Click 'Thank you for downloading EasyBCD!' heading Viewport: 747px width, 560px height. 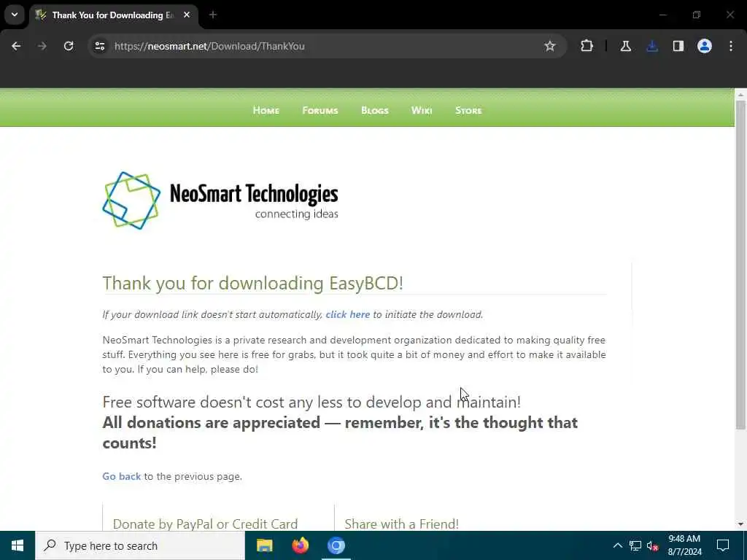point(253,284)
